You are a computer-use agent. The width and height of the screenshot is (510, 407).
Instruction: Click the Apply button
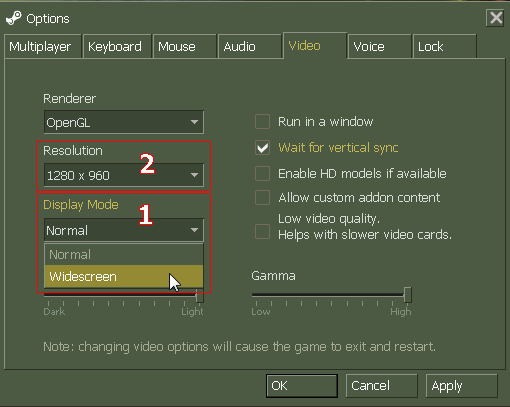click(462, 386)
